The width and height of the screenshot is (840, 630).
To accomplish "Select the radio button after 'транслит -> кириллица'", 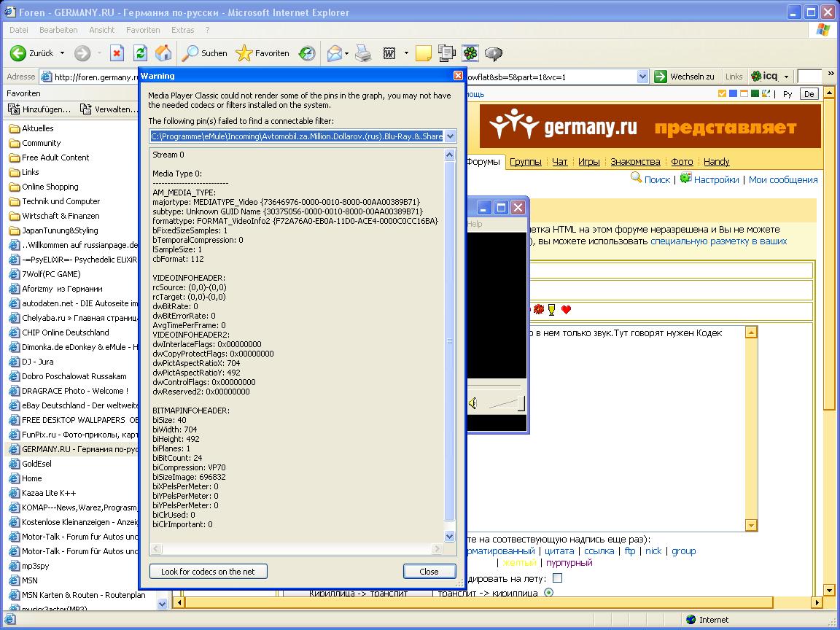I will pos(548,593).
